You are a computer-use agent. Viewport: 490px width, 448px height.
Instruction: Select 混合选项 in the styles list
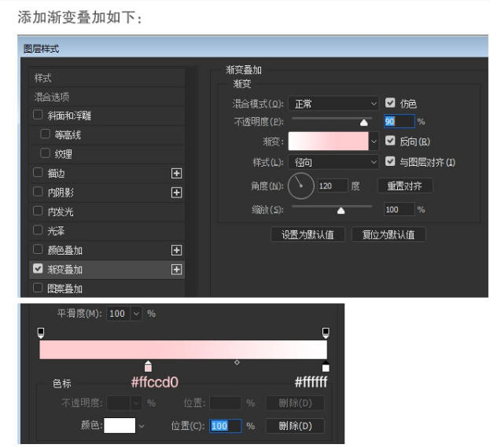point(52,97)
